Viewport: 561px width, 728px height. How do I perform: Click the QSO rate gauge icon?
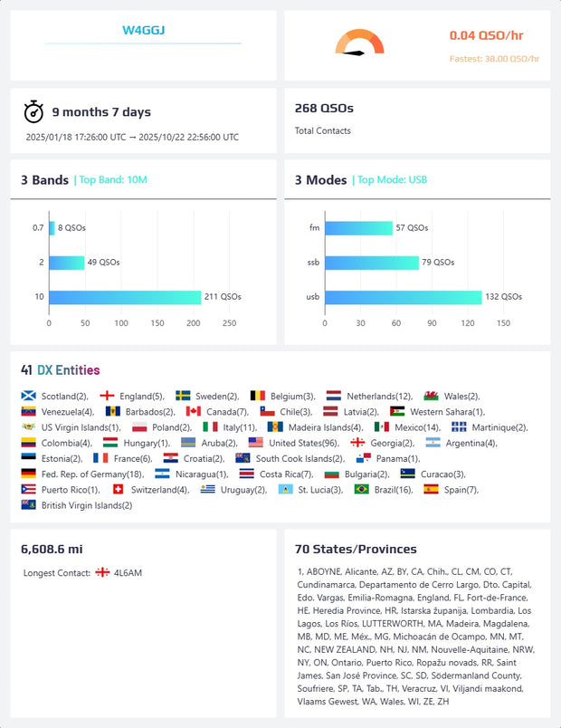click(359, 43)
